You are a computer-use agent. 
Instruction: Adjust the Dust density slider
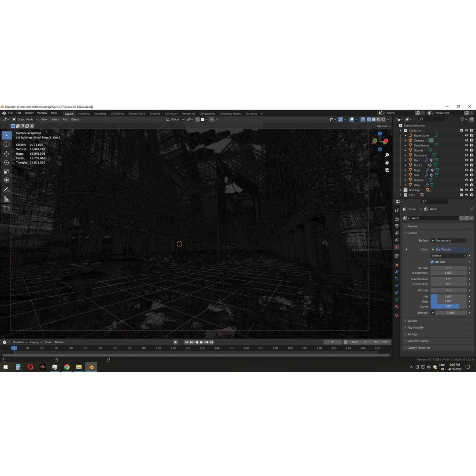click(x=449, y=301)
